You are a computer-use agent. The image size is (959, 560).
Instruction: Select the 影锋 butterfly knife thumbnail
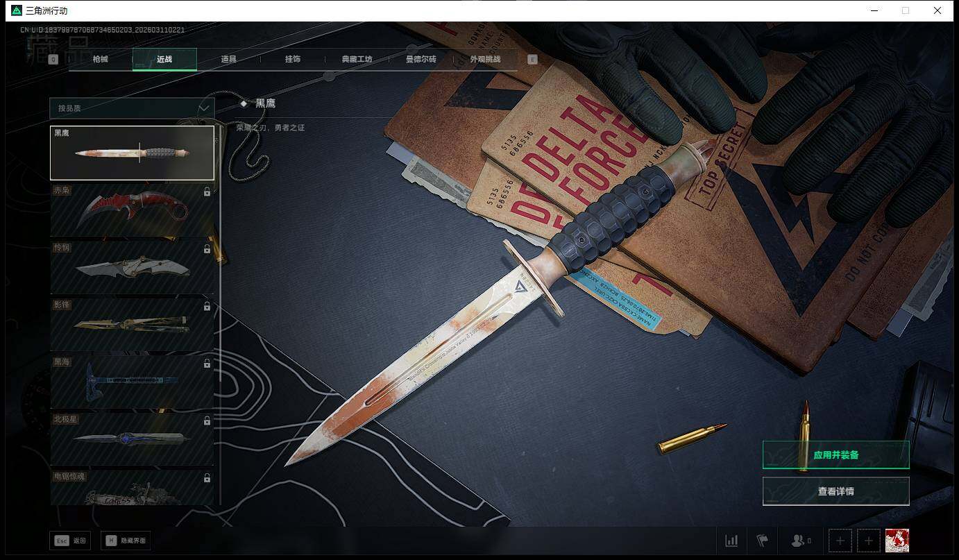132,324
